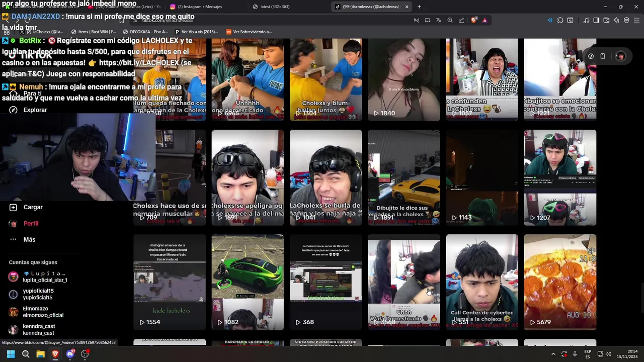Toggle the browser sidebar panel icon

(596, 20)
